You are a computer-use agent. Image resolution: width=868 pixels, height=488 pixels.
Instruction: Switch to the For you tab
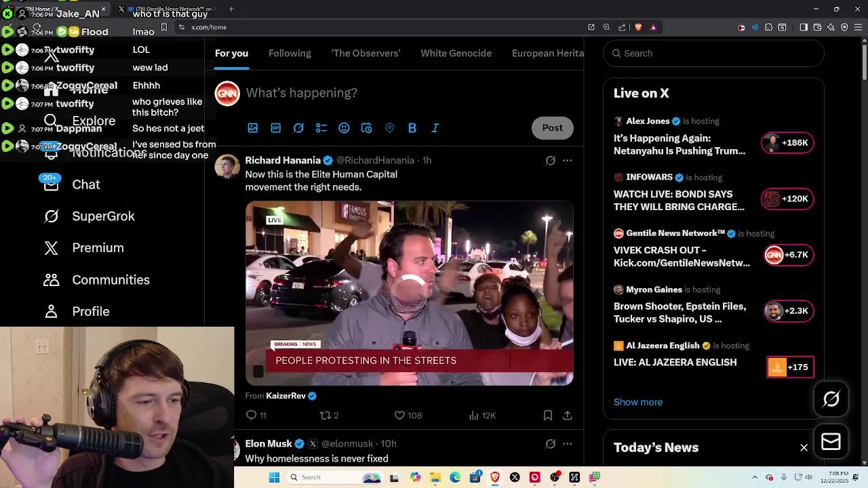(231, 54)
